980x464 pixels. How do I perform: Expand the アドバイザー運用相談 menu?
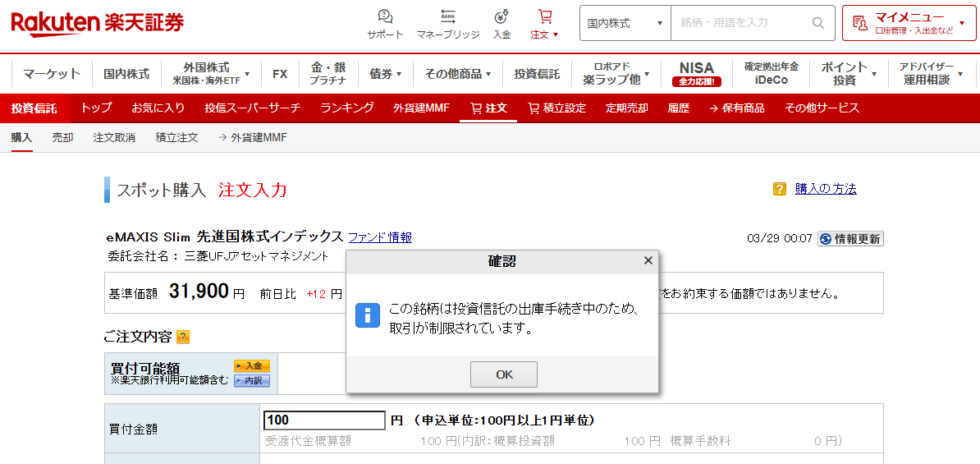tap(931, 74)
